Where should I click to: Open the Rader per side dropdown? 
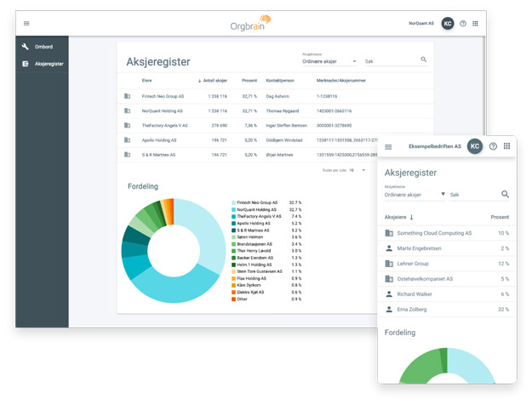tap(364, 170)
